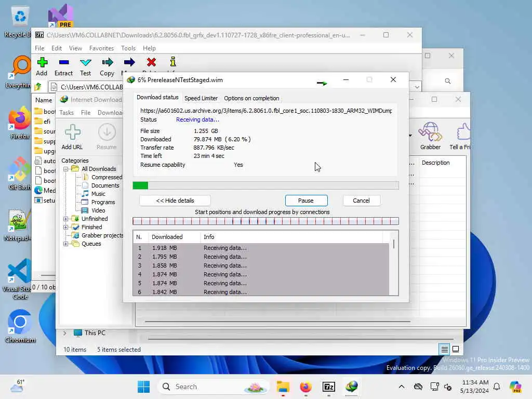Image resolution: width=532 pixels, height=399 pixels.
Task: Select Music category in IDM tree
Action: coord(98,194)
